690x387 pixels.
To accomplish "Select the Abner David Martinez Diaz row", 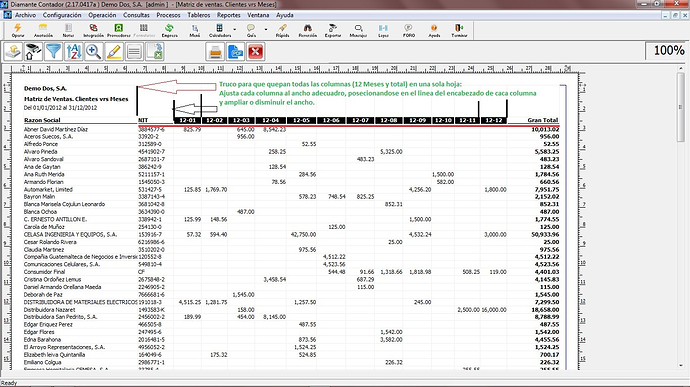I will coord(291,129).
